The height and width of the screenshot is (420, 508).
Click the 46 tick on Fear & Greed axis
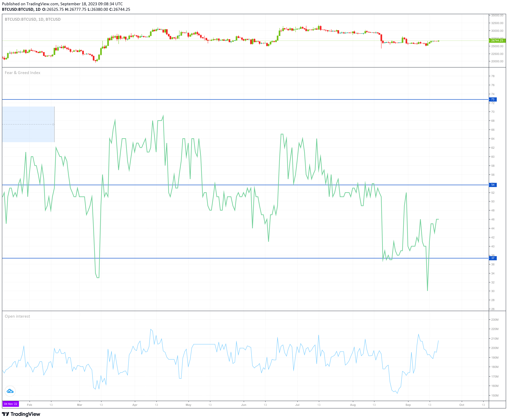[x=493, y=219]
